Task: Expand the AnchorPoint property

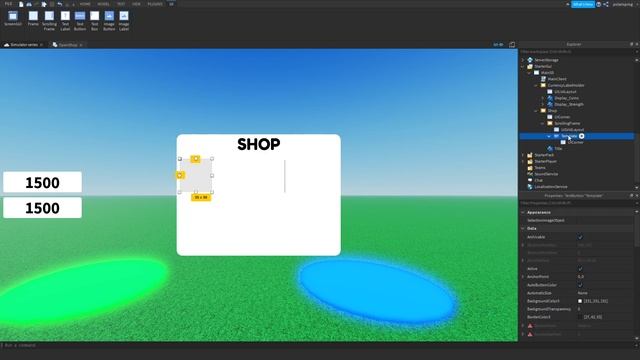Action: (x=523, y=277)
